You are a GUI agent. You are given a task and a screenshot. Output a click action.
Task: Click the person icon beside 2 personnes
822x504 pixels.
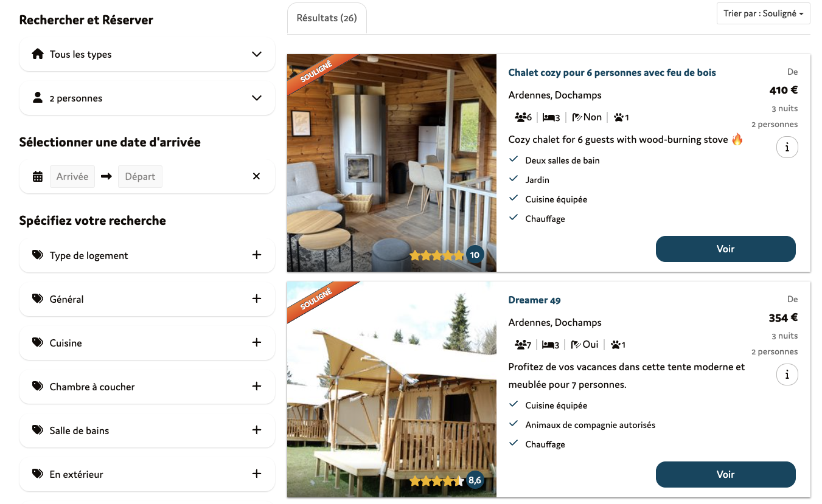pyautogui.click(x=38, y=97)
